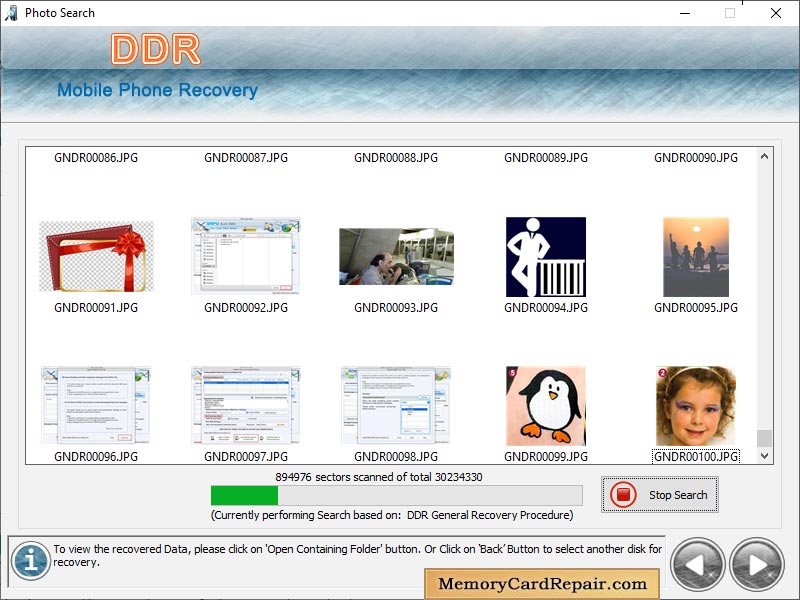This screenshot has width=800, height=600.
Task: Click the red stop icon in Stop Search
Action: pyautogui.click(x=623, y=494)
